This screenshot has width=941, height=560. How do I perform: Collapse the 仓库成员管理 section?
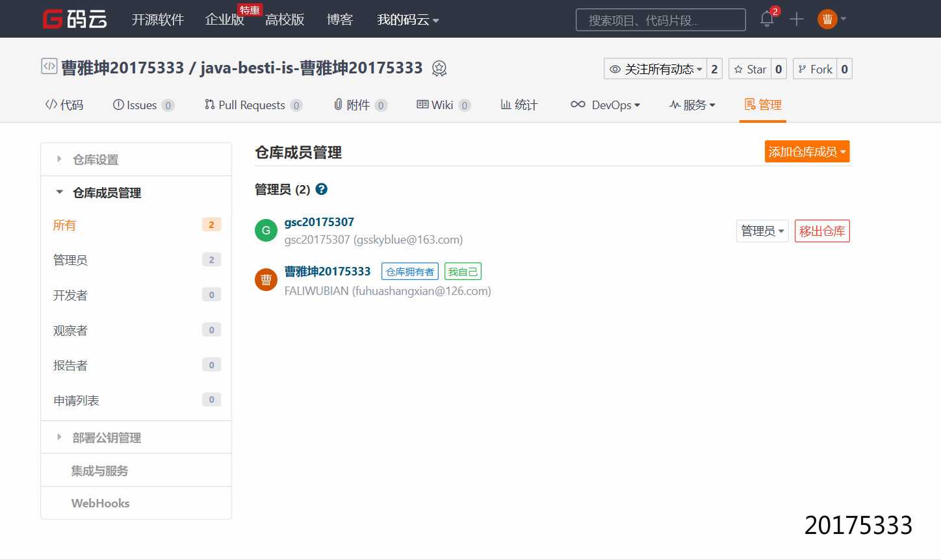click(x=136, y=192)
